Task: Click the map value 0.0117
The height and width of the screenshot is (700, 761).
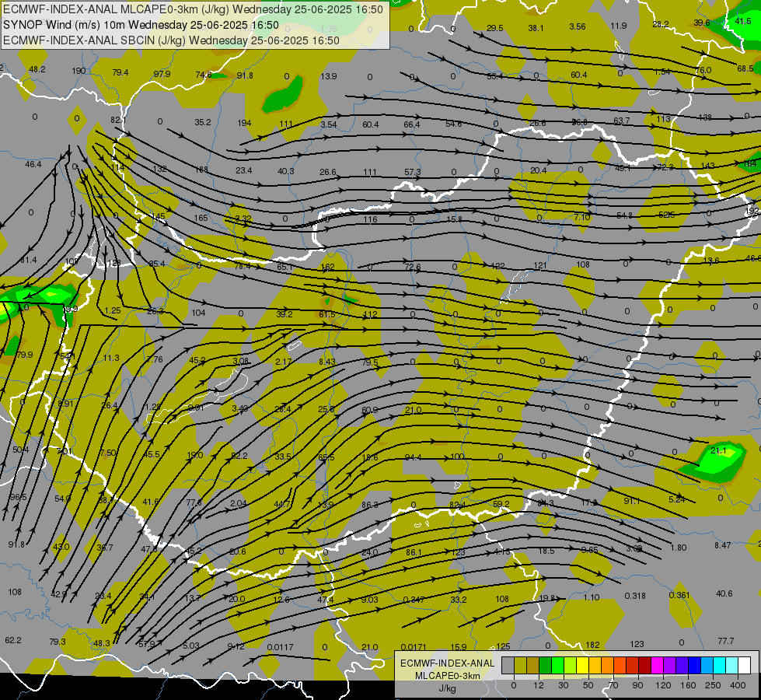Action: pyautogui.click(x=280, y=647)
